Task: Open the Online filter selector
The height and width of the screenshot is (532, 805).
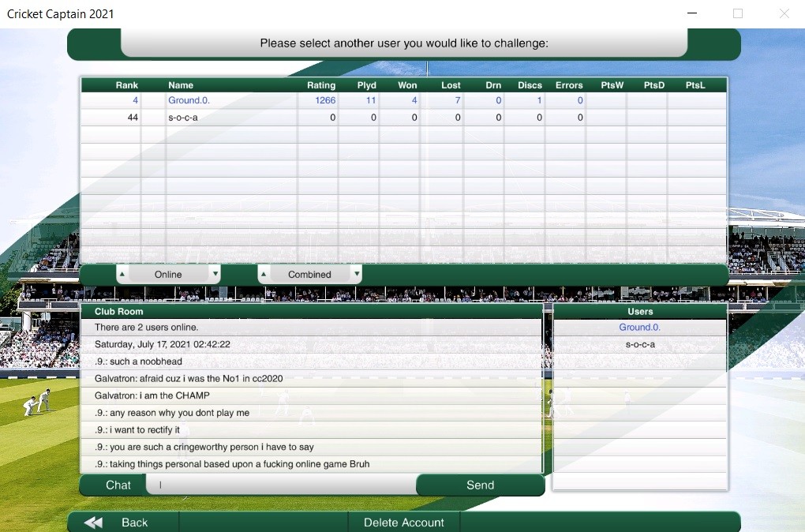Action: (168, 274)
